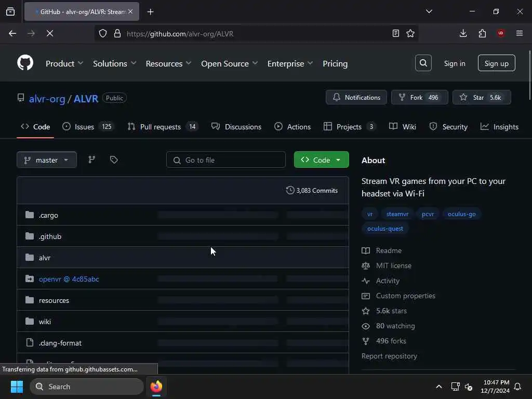
Task: Open the green Code dropdown
Action: [x=321, y=160]
